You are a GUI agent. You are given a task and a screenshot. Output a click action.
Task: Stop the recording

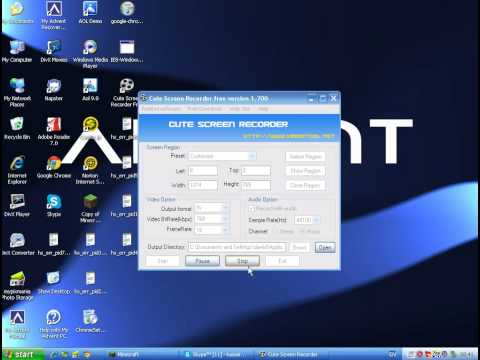[x=242, y=261]
